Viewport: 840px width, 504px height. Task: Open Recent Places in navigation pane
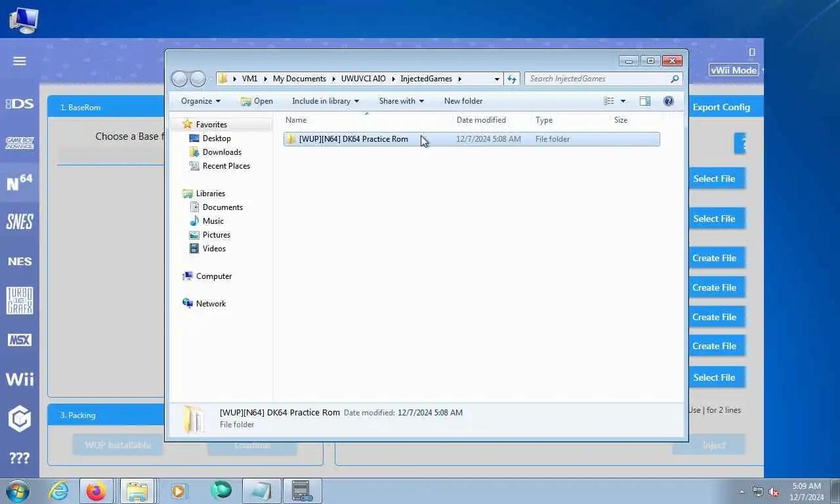pos(226,166)
